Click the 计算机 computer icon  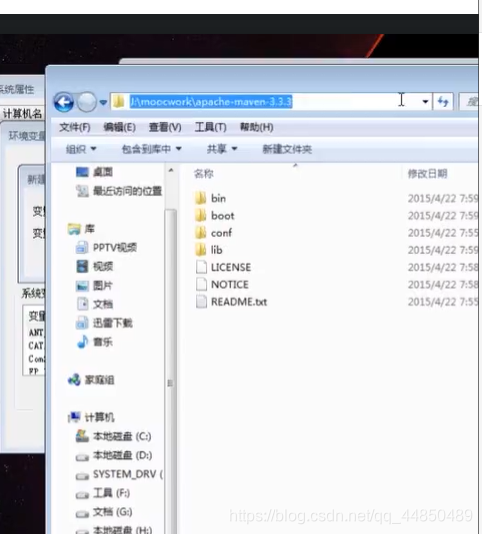[74, 417]
